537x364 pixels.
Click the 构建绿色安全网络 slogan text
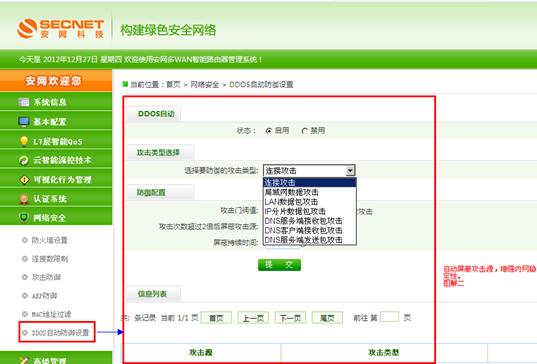[x=168, y=30]
